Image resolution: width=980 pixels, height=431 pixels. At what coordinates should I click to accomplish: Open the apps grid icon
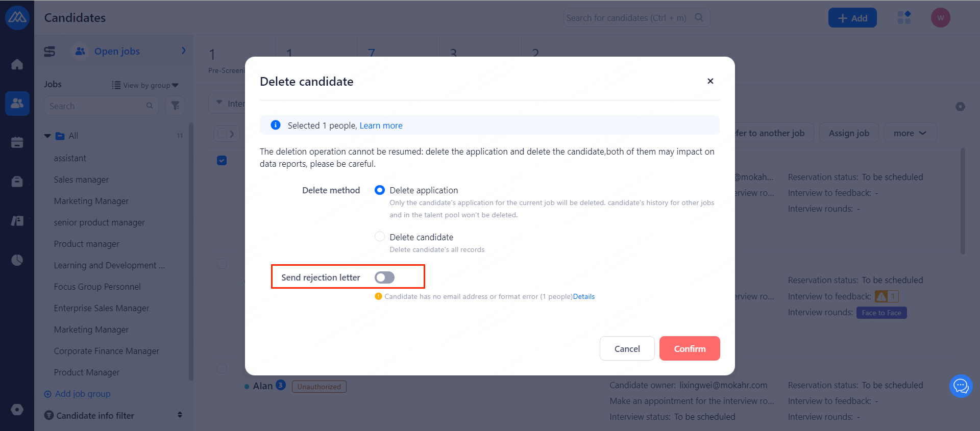904,18
